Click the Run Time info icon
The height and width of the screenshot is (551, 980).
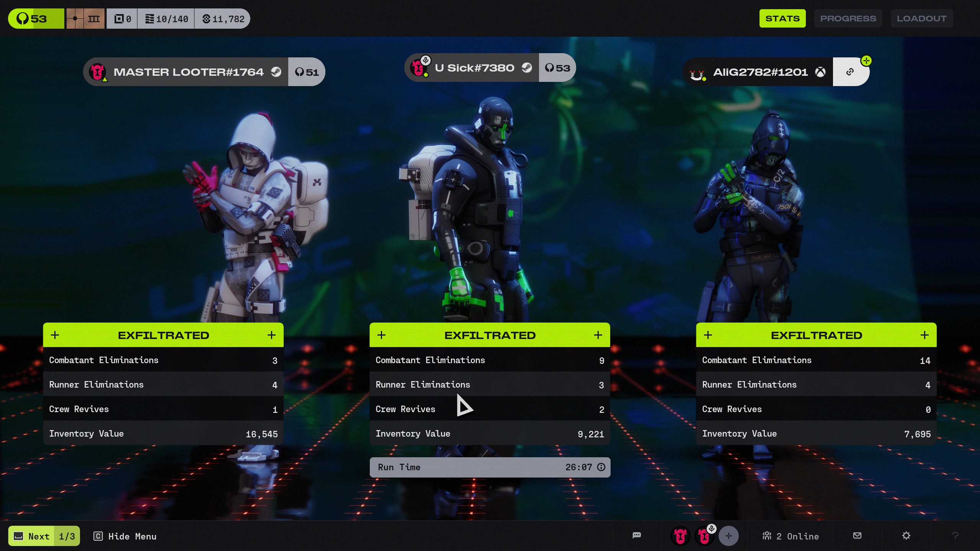click(601, 467)
